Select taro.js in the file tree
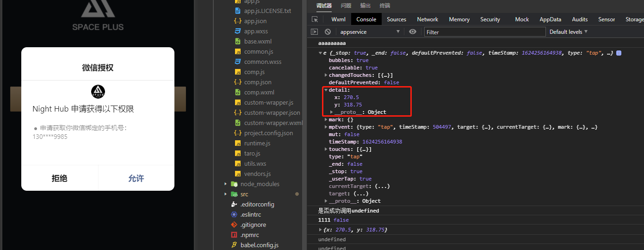This screenshot has height=250, width=644. 252,153
